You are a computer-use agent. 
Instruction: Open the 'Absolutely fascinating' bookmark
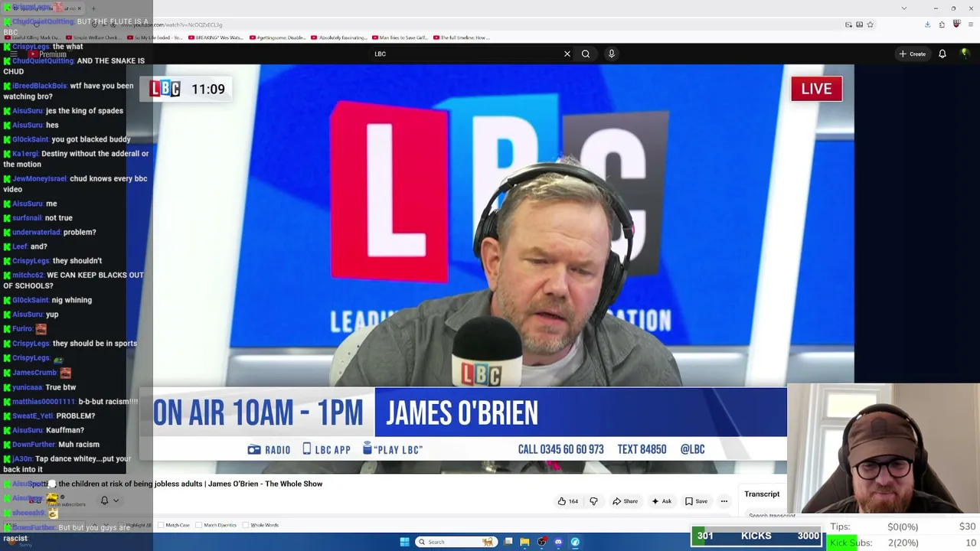point(338,37)
